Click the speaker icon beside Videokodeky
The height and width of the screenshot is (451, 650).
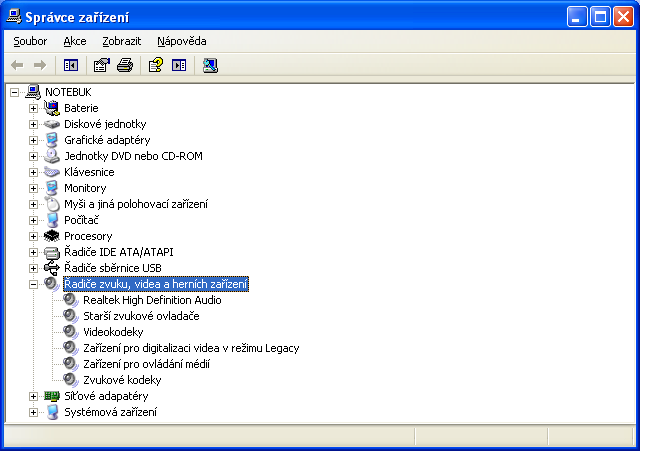pos(71,332)
